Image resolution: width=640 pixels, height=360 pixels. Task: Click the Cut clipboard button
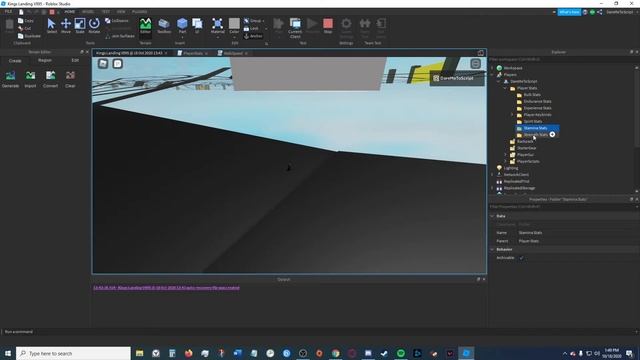[x=25, y=28]
